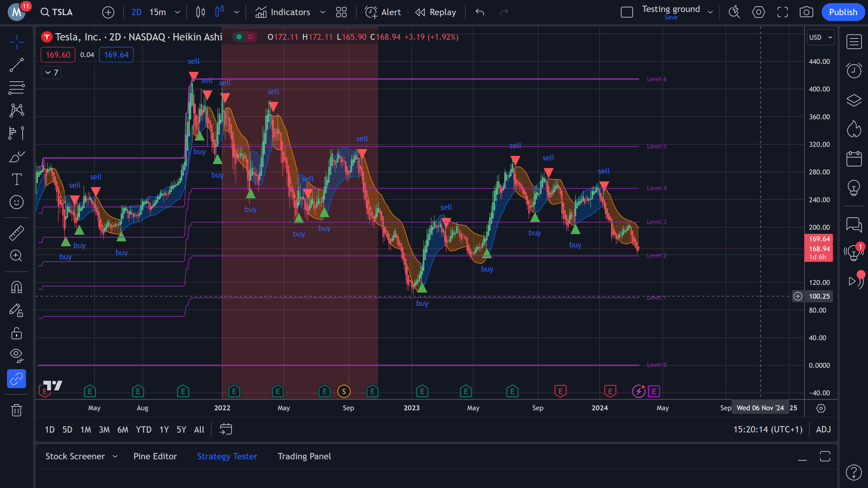Open chart settings hexagon icon
The height and width of the screenshot is (488, 868).
pos(758,12)
